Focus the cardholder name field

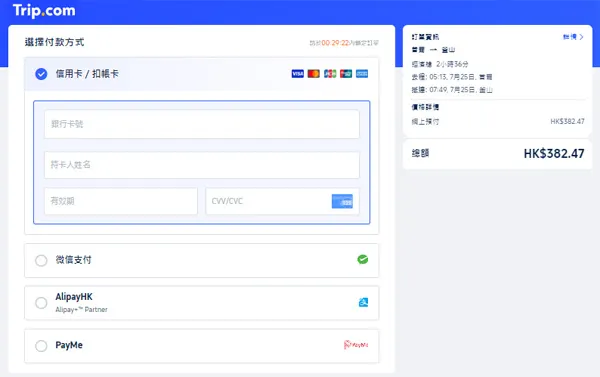tap(202, 165)
